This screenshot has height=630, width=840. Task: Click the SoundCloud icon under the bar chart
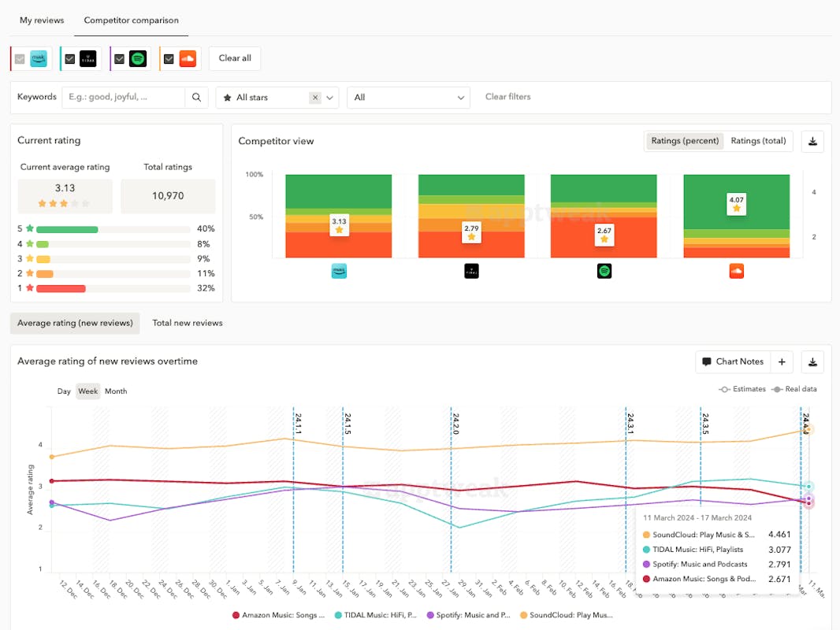(737, 271)
